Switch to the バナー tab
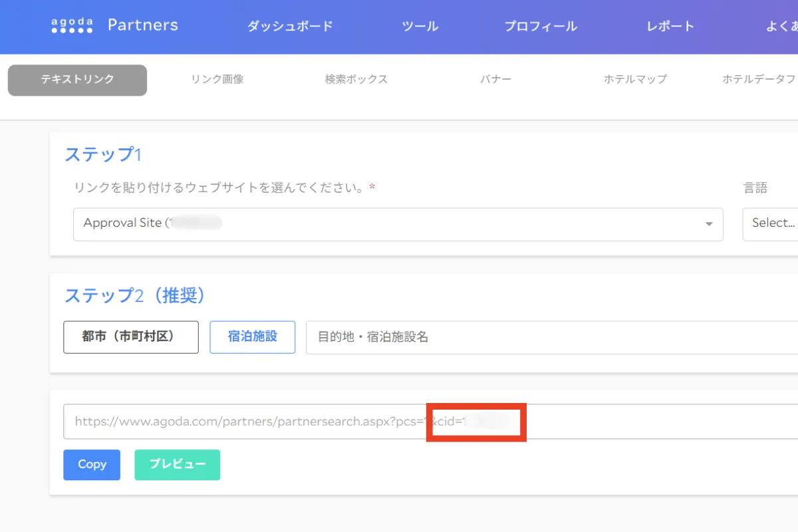 coord(495,78)
